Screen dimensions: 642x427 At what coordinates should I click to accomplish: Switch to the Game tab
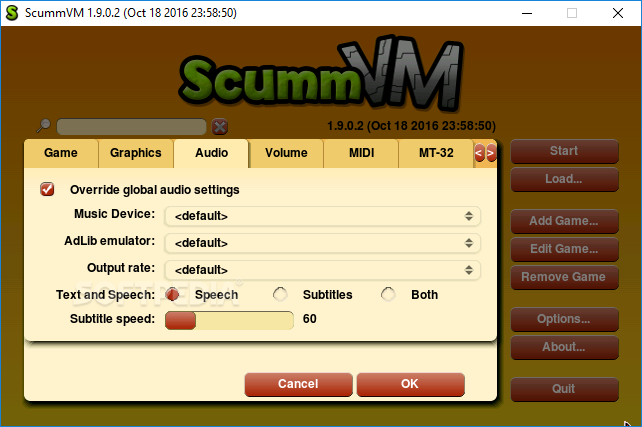(61, 153)
